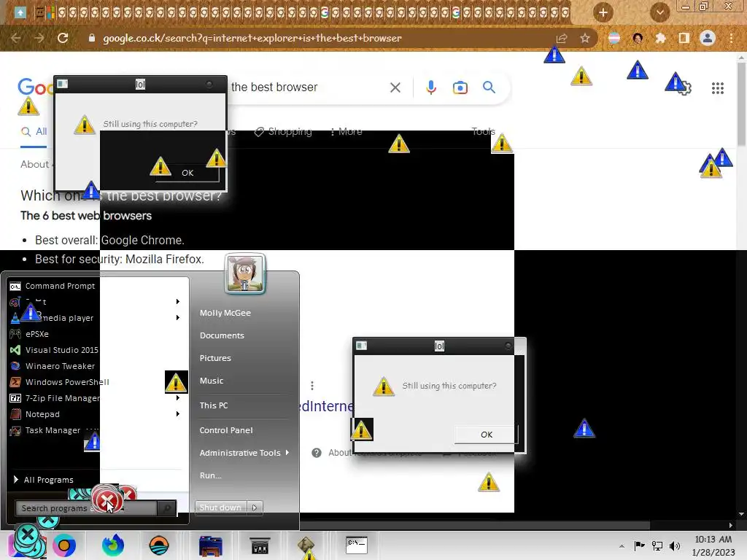Open the volume tray icon
Image resolution: width=747 pixels, height=560 pixels.
pos(675,545)
